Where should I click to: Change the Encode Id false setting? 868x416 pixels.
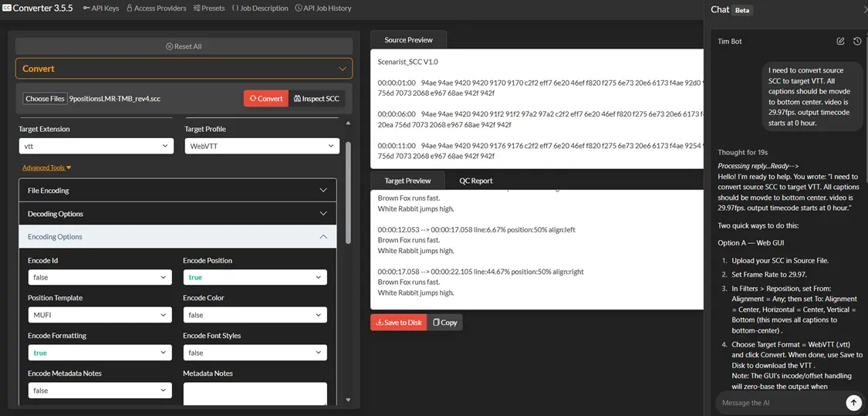(100, 277)
